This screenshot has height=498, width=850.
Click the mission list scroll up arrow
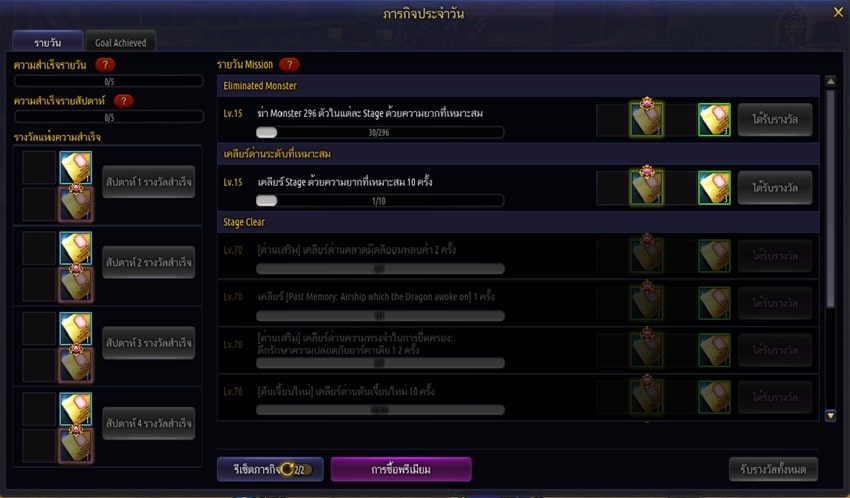[830, 81]
